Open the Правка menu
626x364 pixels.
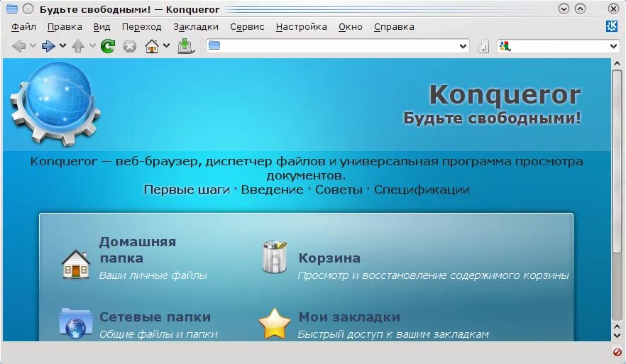click(x=65, y=27)
